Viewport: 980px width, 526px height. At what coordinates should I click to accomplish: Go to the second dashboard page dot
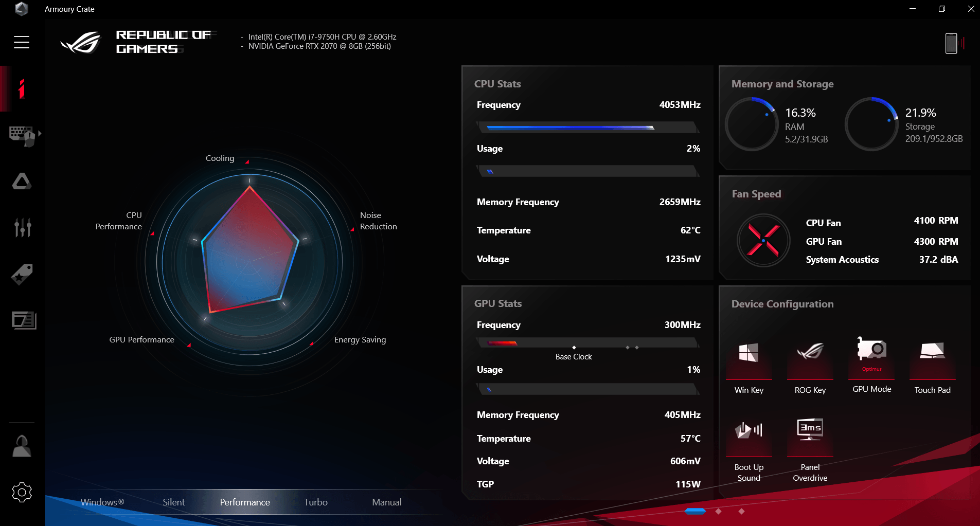[719, 511]
